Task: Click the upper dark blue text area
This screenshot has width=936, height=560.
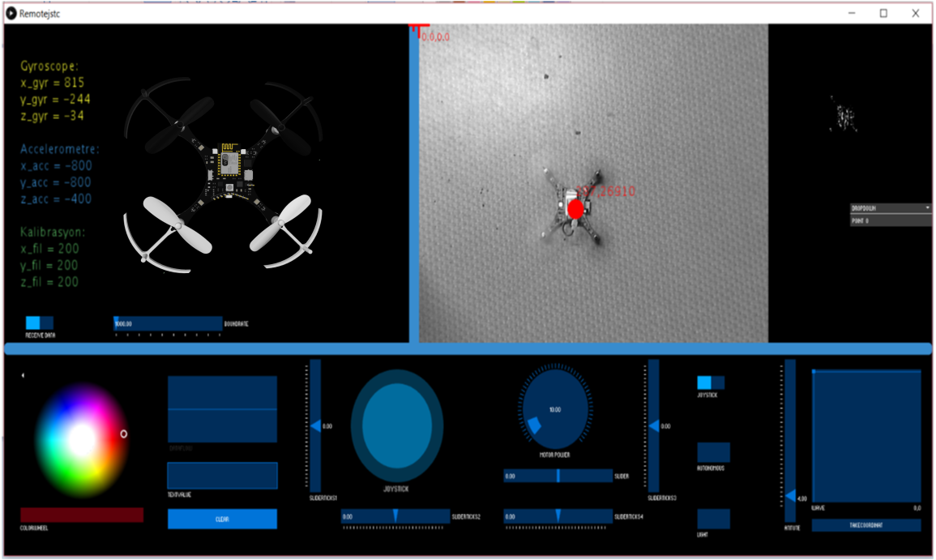Action: (222, 409)
